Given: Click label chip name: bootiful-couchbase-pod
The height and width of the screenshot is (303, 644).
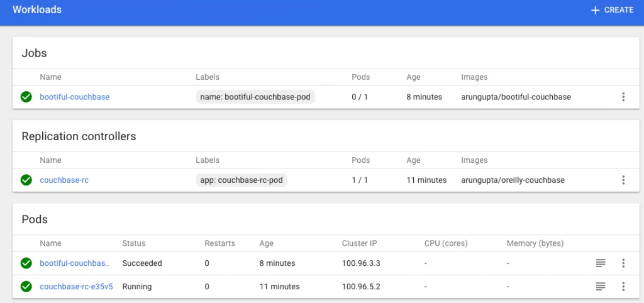Looking at the screenshot, I should pos(255,97).
